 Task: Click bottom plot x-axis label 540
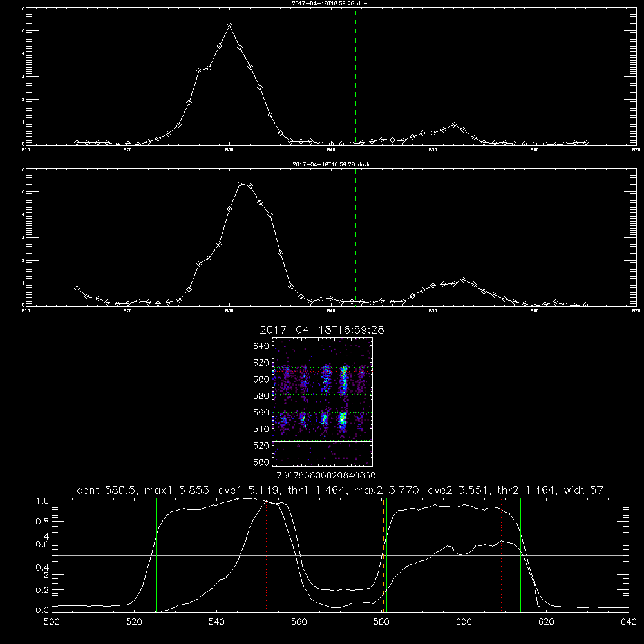216,622
